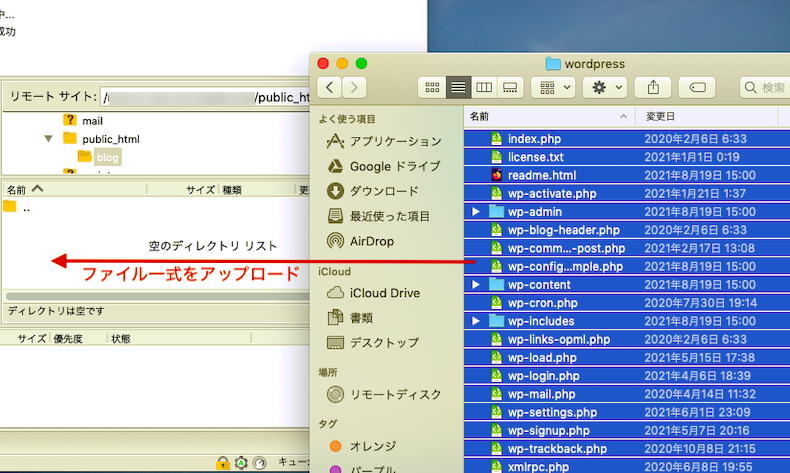Open リモートディスク in sidebar
The width and height of the screenshot is (790, 473).
point(384,394)
